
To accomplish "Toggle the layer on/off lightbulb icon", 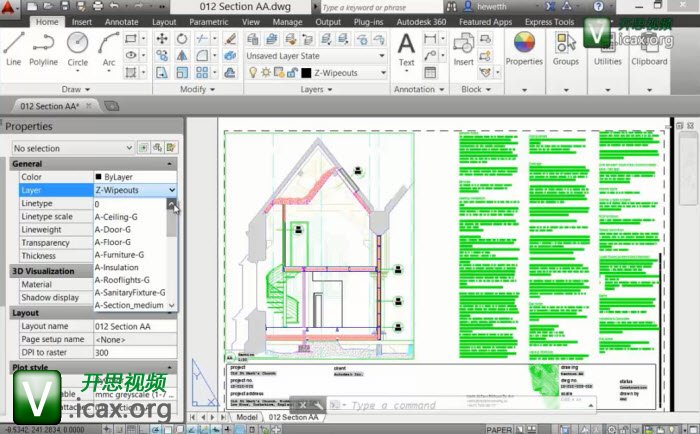I will coord(252,73).
